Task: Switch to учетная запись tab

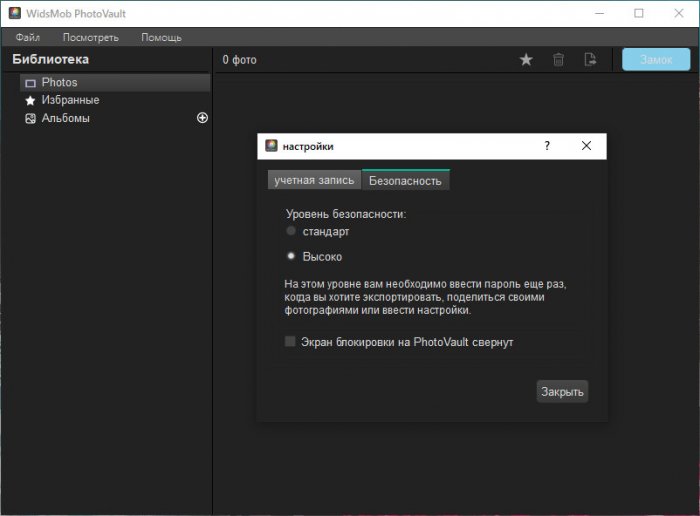Action: click(x=314, y=180)
